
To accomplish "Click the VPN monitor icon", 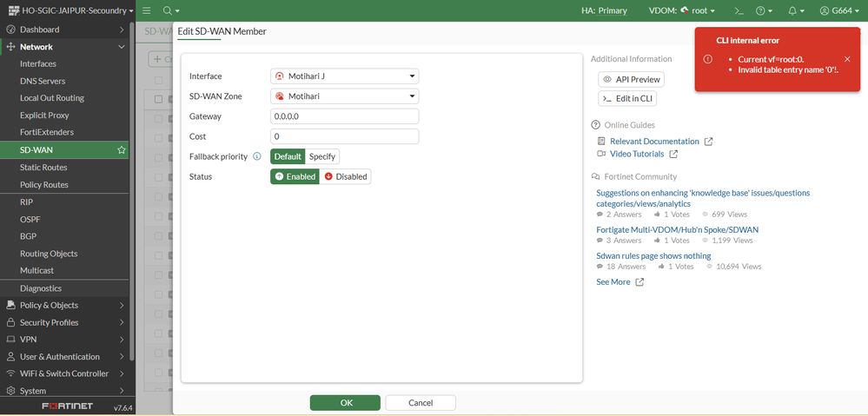I will coord(10,340).
